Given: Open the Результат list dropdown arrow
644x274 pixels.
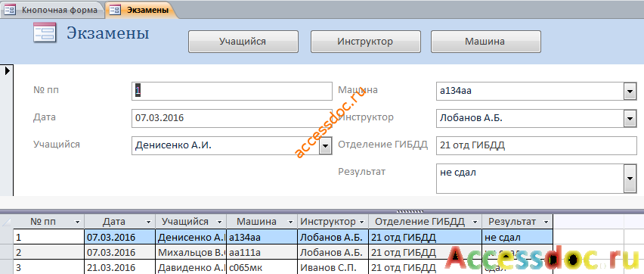Looking at the screenshot, I should (x=630, y=178).
